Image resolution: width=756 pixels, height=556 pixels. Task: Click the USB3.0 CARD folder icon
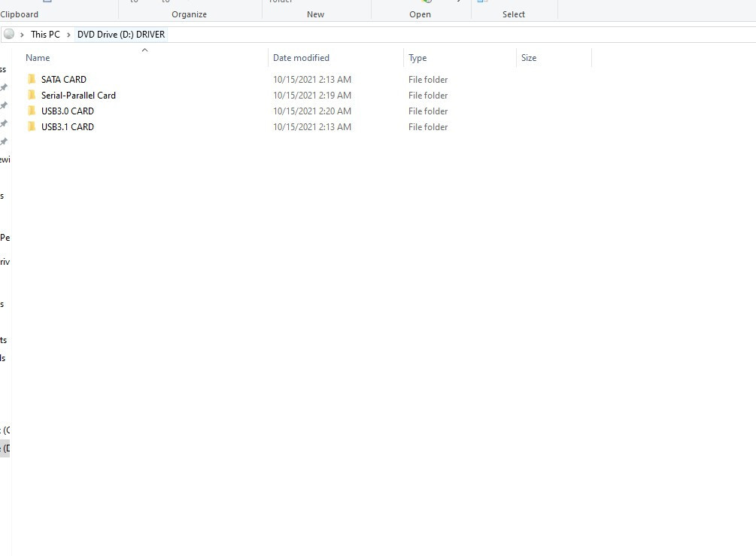coord(32,111)
